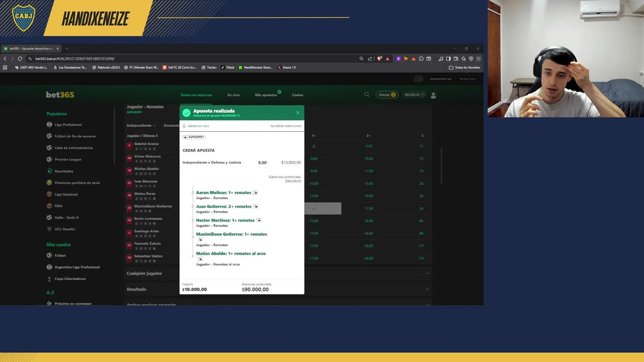The height and width of the screenshot is (362, 644).
Task: Select odds 17.00 in Maximiliano Gutierrez row
Action: coord(368,208)
